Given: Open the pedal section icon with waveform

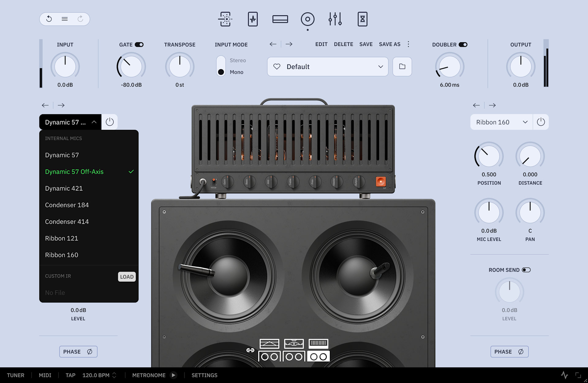Looking at the screenshot, I should tap(253, 19).
